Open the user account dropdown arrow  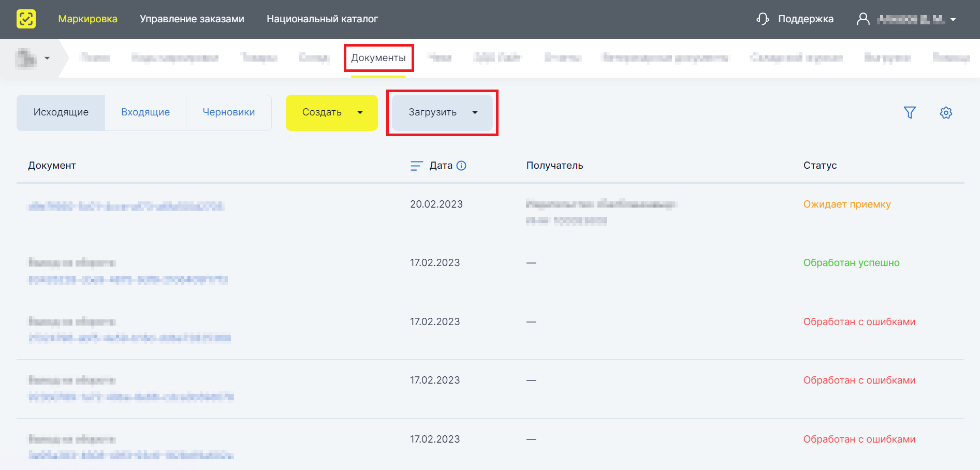(953, 19)
